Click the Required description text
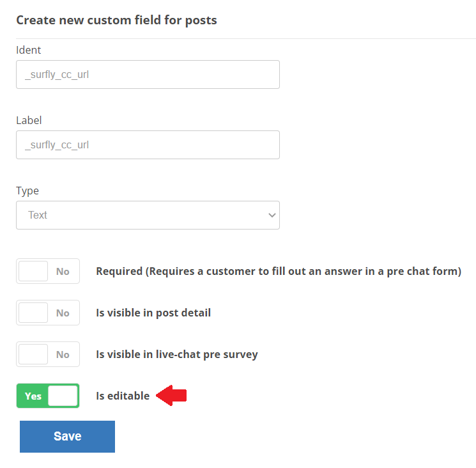The width and height of the screenshot is (476, 468). tap(279, 271)
